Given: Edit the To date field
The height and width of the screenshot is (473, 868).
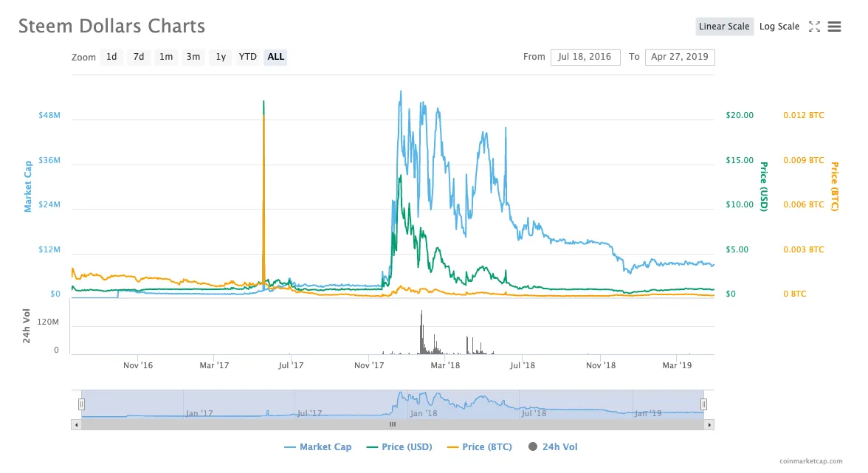Looking at the screenshot, I should coord(680,57).
